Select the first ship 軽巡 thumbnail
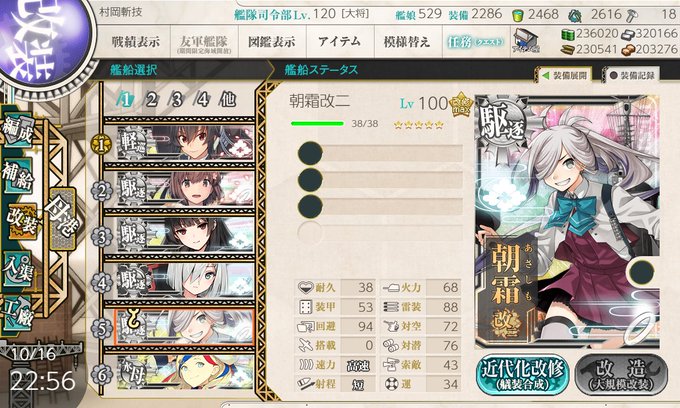The width and height of the screenshot is (680, 408). [x=185, y=142]
